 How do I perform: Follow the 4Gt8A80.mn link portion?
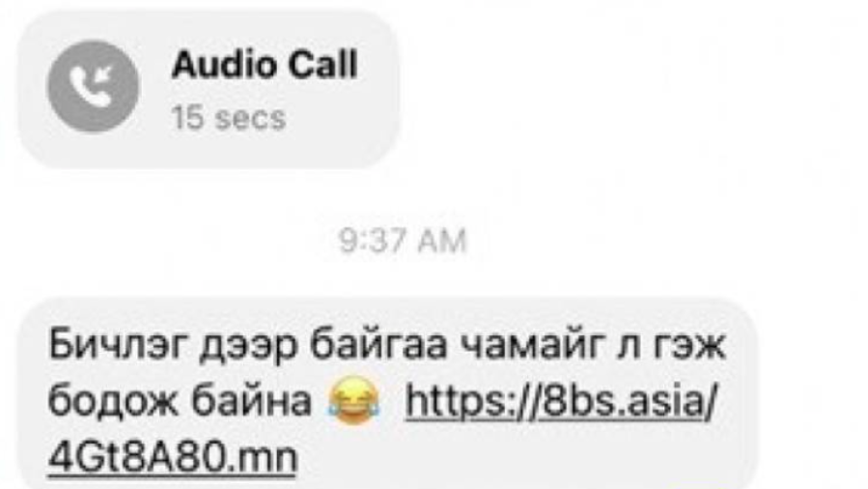click(173, 456)
